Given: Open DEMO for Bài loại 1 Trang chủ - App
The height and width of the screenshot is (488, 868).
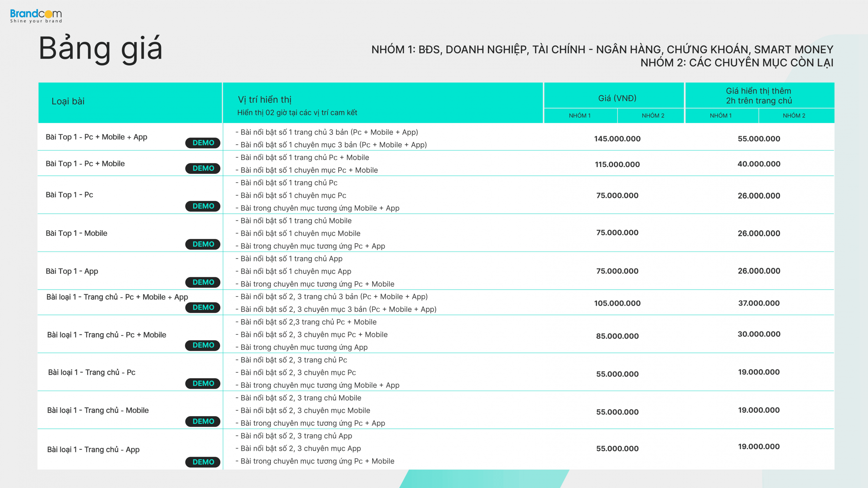Looking at the screenshot, I should [x=203, y=462].
